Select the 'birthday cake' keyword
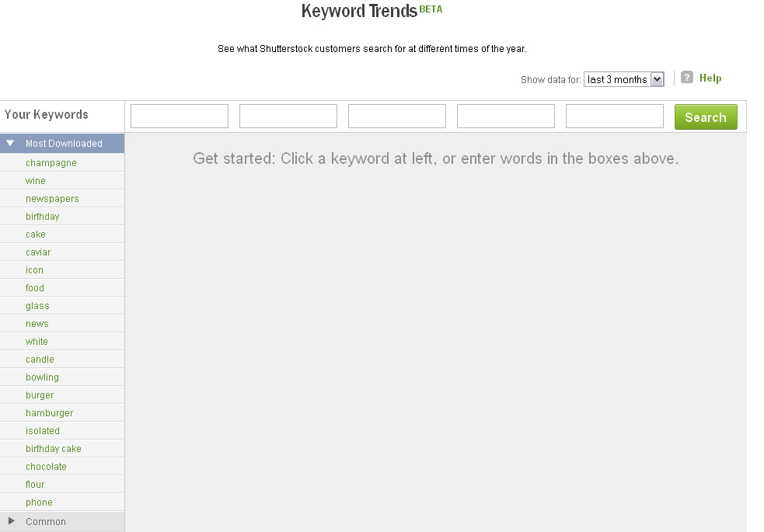 tap(54, 449)
